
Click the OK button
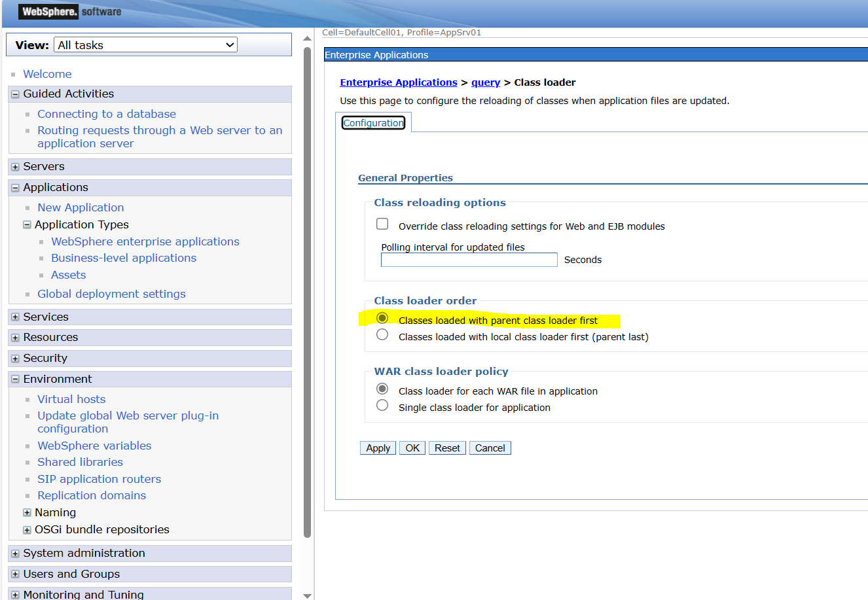click(412, 448)
